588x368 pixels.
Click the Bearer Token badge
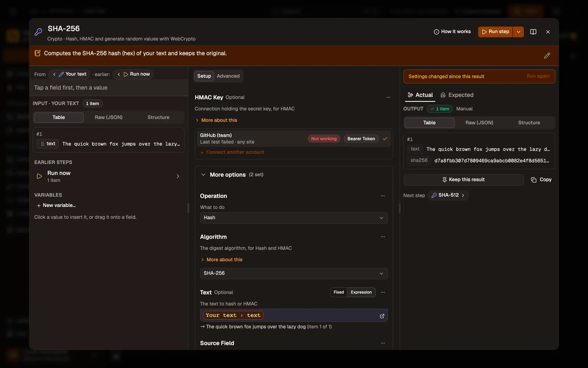(x=361, y=139)
